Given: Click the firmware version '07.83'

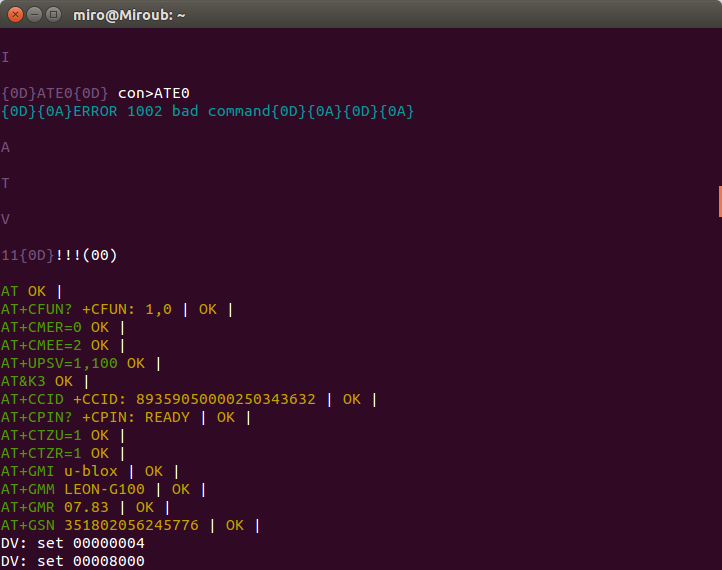Looking at the screenshot, I should click(86, 507).
